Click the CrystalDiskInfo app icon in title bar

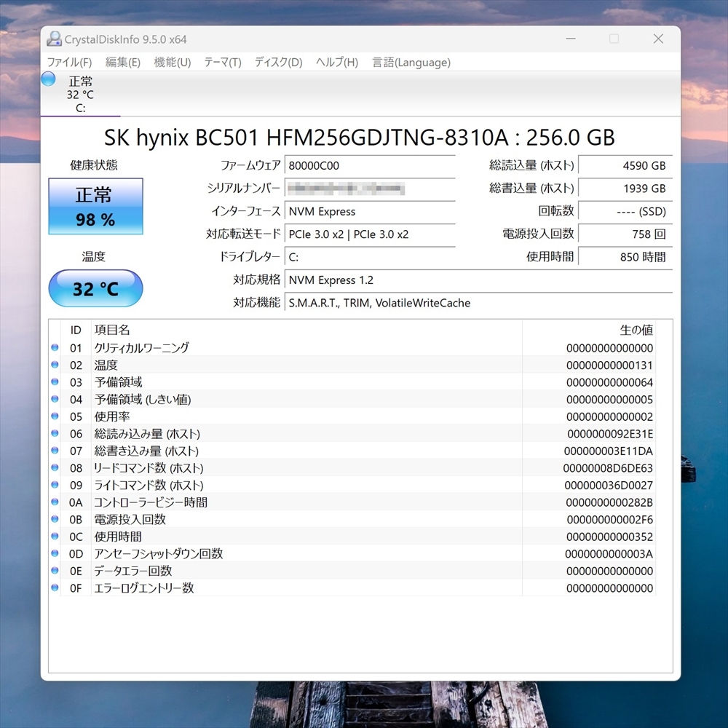point(54,39)
